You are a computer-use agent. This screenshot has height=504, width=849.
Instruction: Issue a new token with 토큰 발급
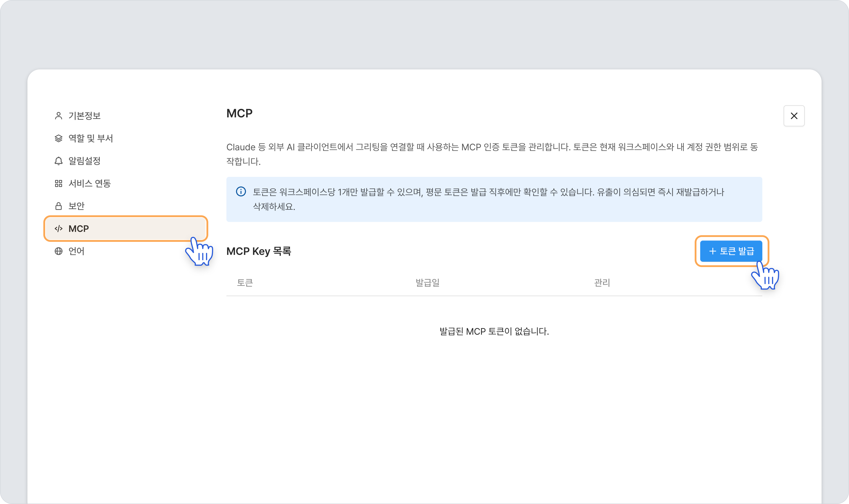(731, 251)
